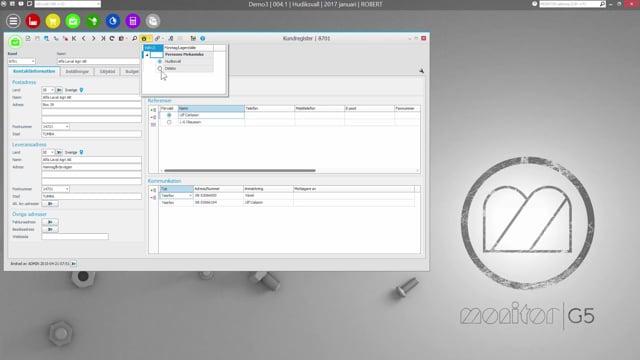The width and height of the screenshot is (640, 360).
Task: Open the Alt. lev.adresser button
Action: [50, 204]
